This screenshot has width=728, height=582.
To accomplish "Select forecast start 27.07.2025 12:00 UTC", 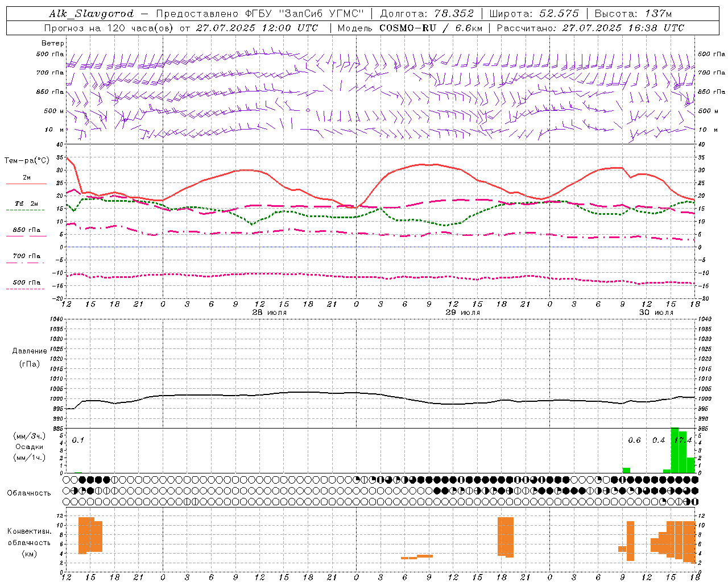I will pyautogui.click(x=257, y=28).
